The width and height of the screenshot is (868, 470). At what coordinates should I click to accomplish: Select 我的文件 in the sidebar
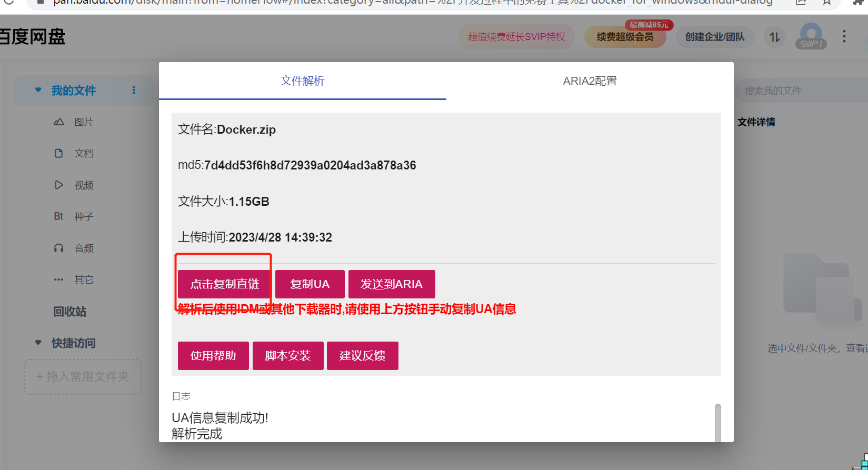[74, 91]
